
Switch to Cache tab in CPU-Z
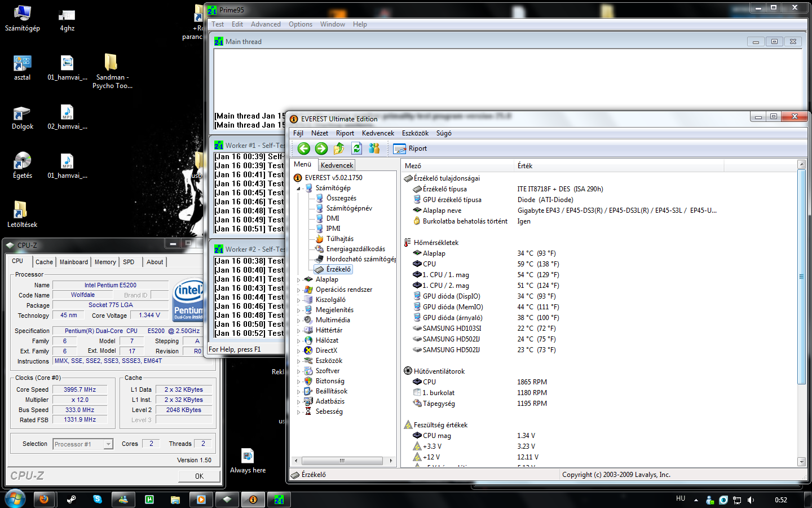44,262
